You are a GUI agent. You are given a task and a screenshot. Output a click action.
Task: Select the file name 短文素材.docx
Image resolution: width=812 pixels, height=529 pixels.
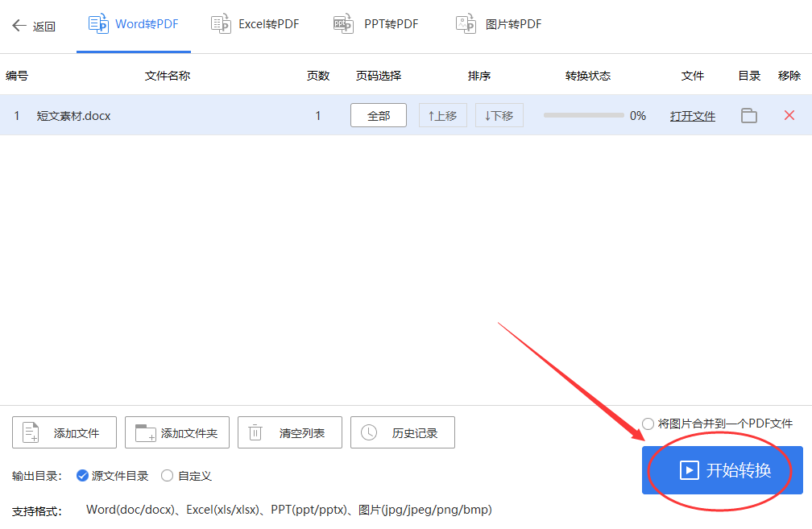73,116
